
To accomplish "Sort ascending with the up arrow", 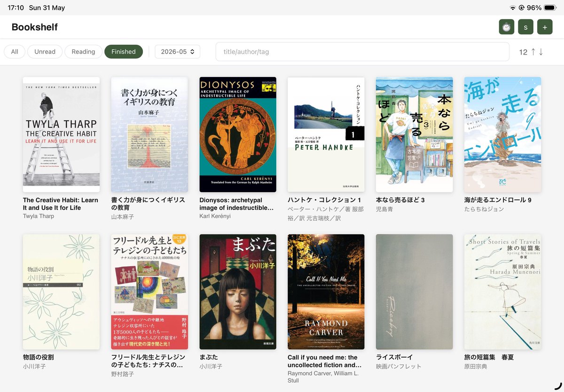I will 533,52.
